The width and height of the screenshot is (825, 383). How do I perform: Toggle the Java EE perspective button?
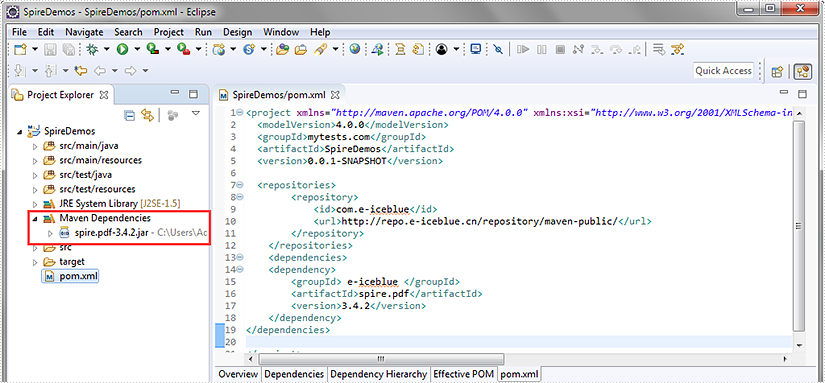tap(803, 71)
